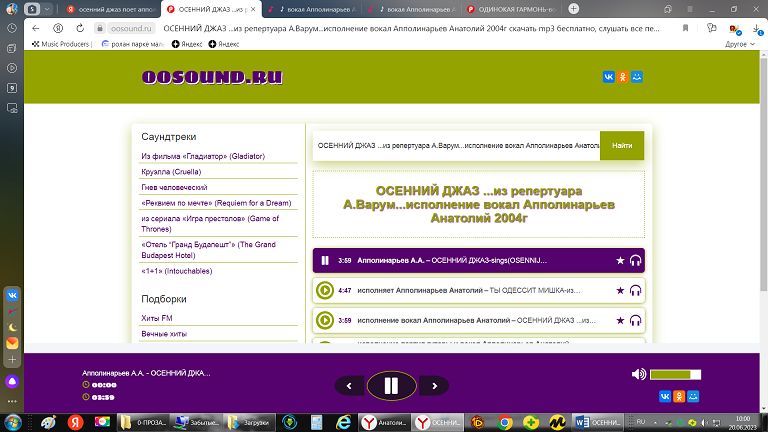Open the OOSOUND.RU logo homepage

pos(212,77)
